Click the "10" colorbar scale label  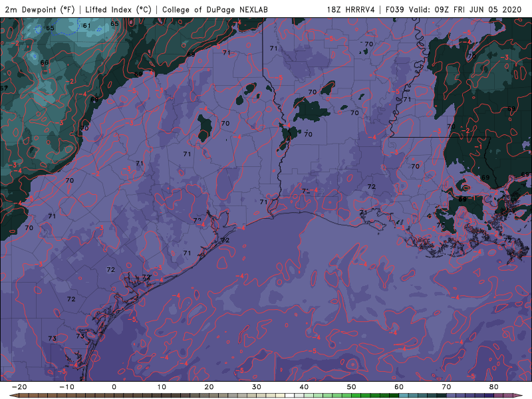tap(162, 387)
